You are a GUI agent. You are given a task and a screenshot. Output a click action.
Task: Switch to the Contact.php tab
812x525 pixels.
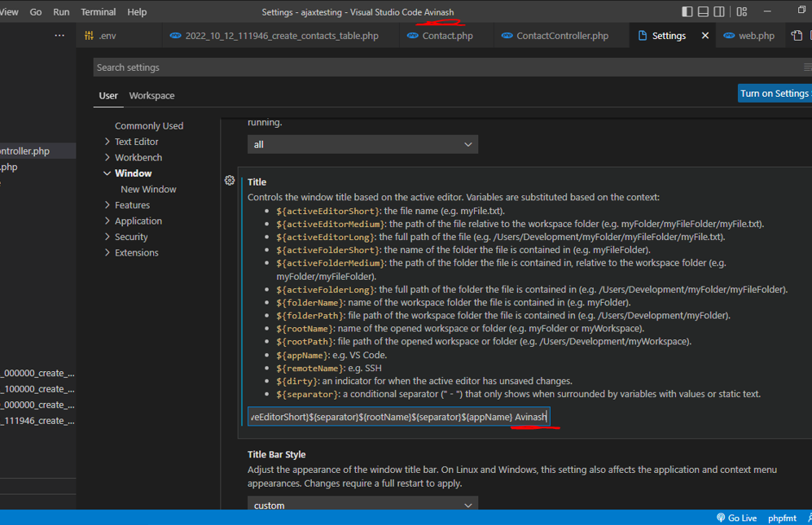447,36
